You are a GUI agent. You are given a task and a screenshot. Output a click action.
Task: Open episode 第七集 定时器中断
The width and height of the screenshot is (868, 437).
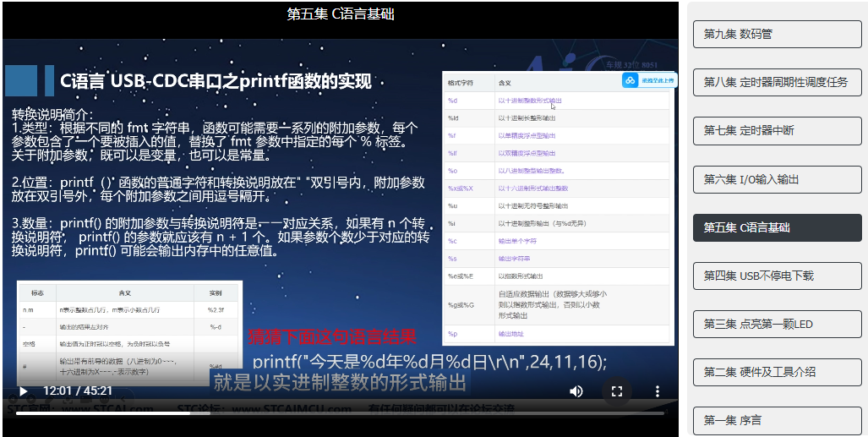tap(778, 131)
